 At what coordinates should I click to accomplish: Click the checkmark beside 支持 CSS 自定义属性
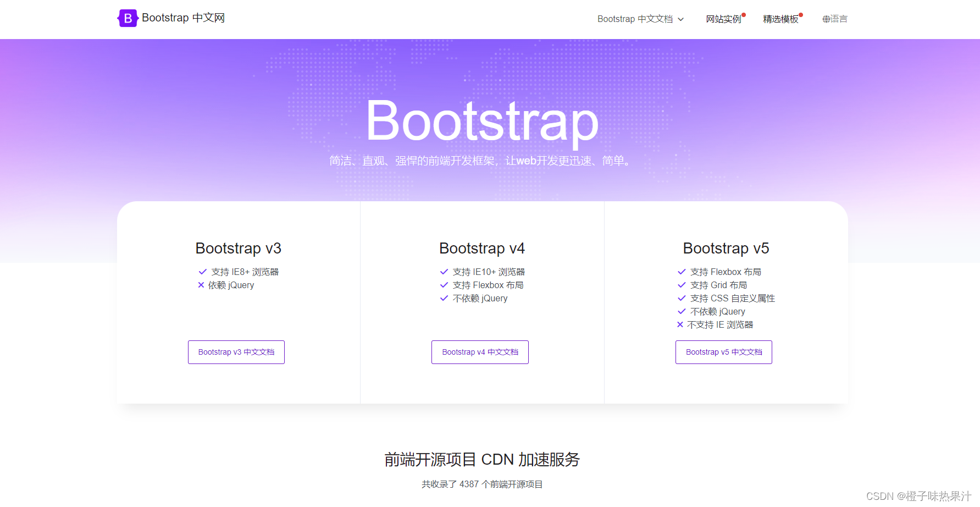pos(682,298)
